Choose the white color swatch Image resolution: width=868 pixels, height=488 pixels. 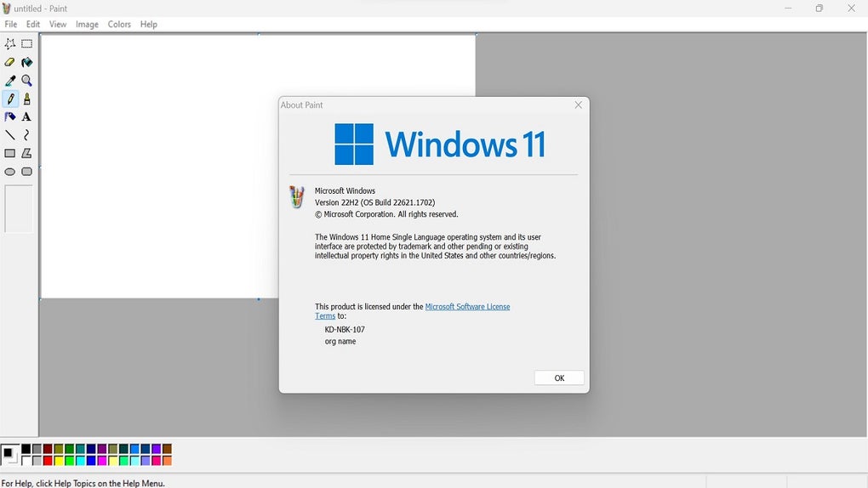26,460
